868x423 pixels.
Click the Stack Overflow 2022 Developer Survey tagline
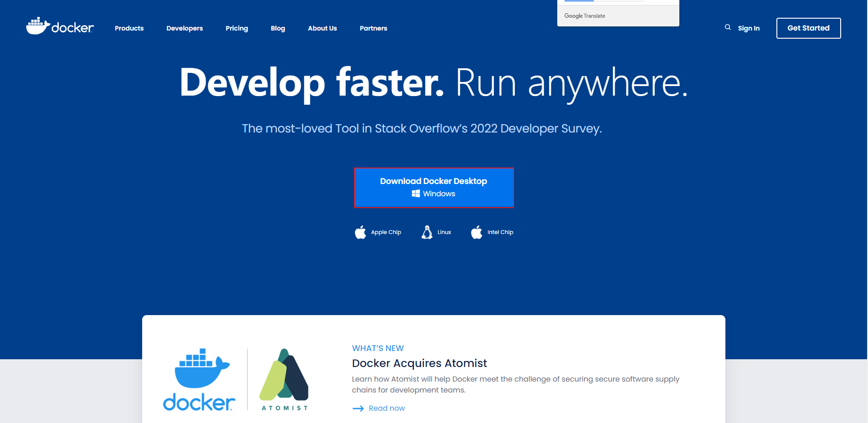pyautogui.click(x=422, y=129)
